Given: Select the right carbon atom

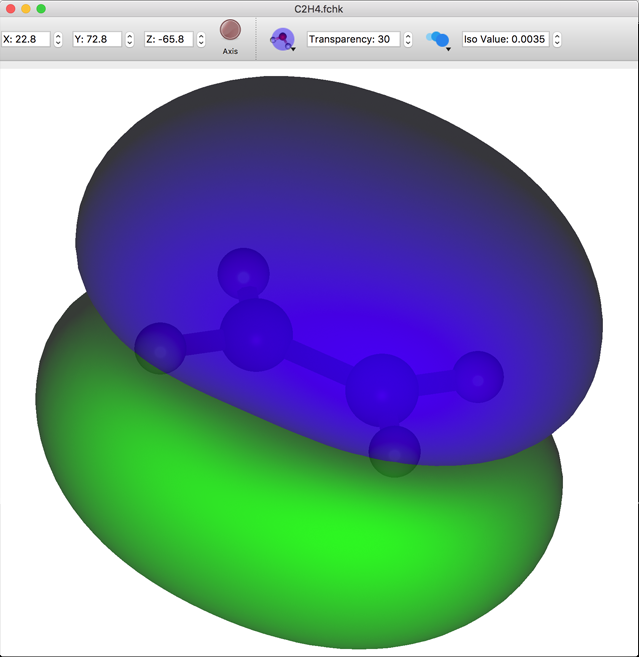Looking at the screenshot, I should [x=381, y=389].
